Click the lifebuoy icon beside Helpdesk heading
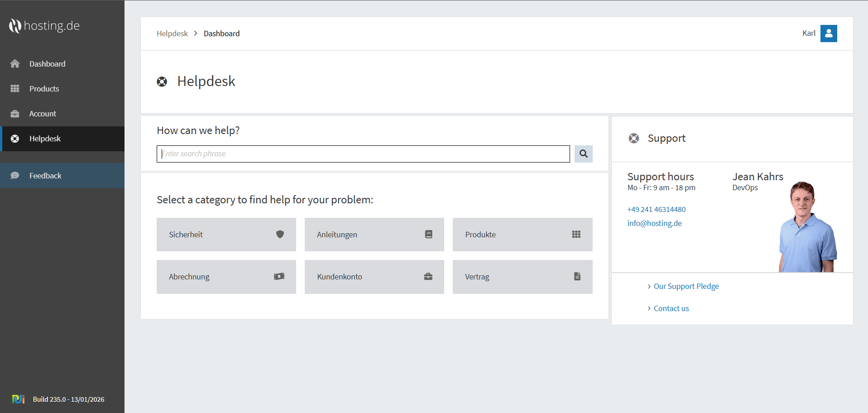Viewport: 868px width, 413px height. (x=162, y=82)
